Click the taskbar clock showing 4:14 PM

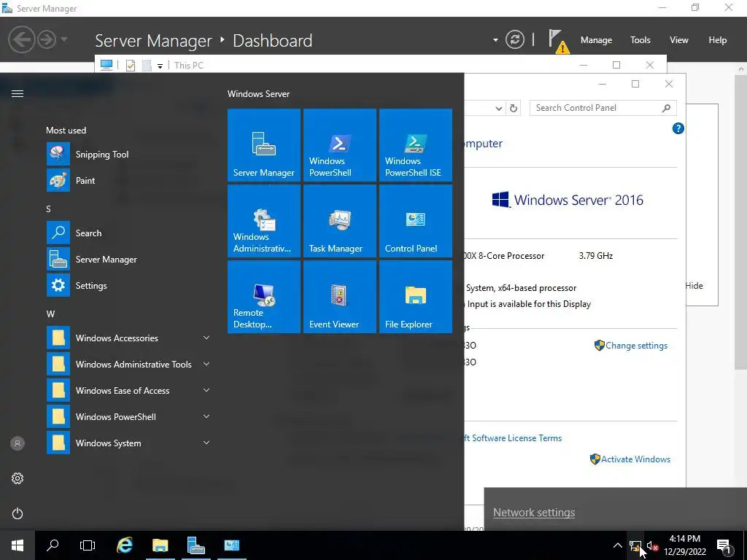pyautogui.click(x=684, y=545)
